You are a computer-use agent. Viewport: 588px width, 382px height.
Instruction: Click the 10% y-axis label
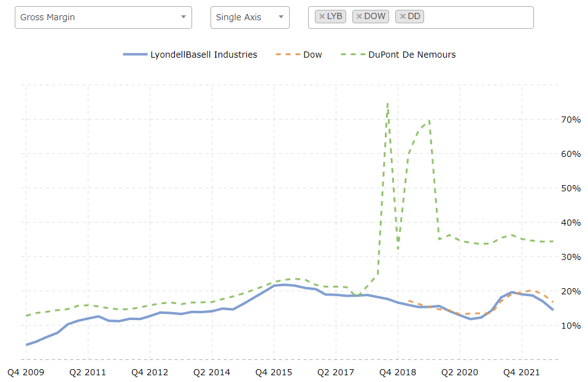click(571, 326)
